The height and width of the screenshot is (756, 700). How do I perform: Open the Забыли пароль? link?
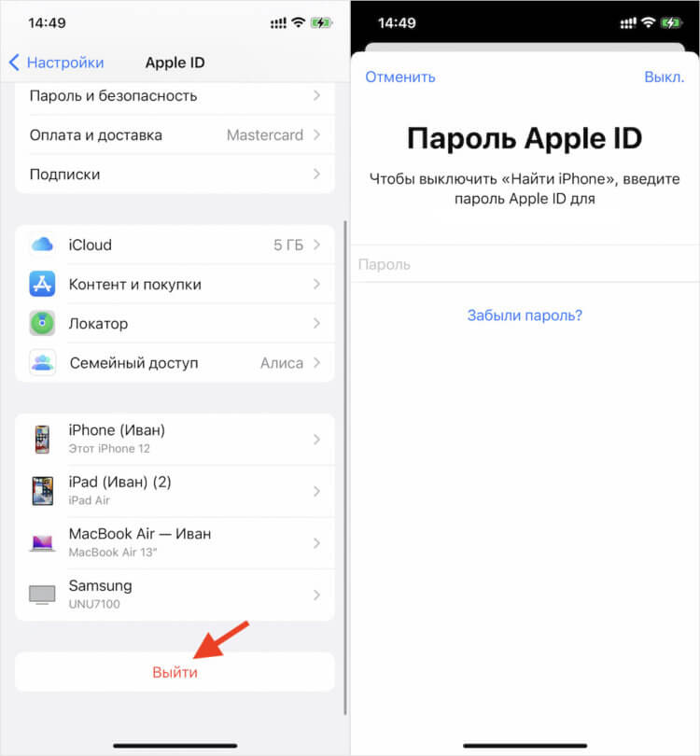pos(525,315)
